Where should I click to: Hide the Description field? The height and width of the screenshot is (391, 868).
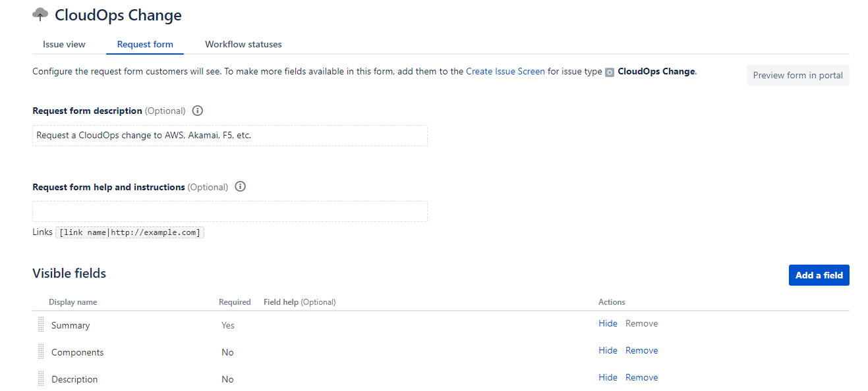pos(607,377)
